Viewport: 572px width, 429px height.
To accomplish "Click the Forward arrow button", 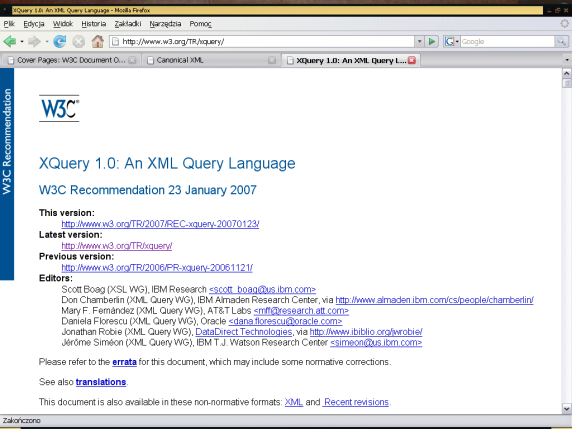I will coord(34,42).
